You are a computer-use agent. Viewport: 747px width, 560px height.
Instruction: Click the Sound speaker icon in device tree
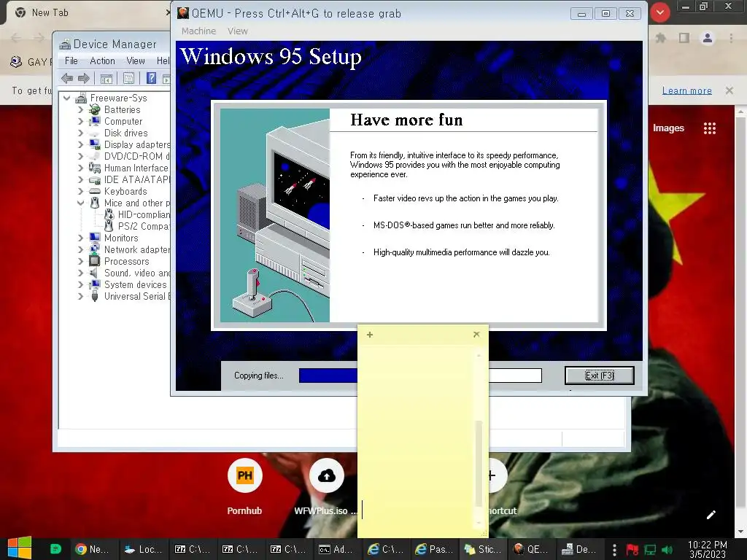click(x=94, y=273)
